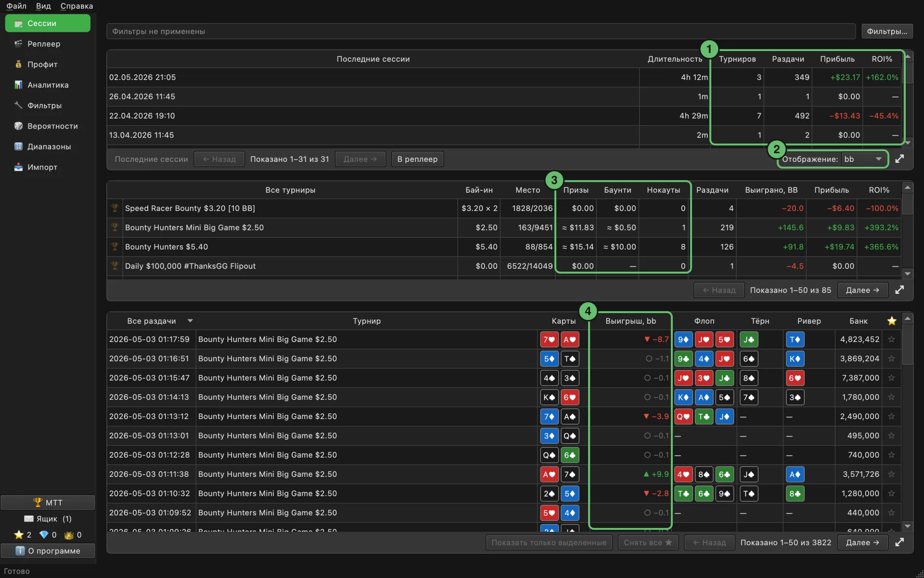This screenshot has height=578, width=924.
Task: Open the Справка menu
Action: tap(77, 6)
